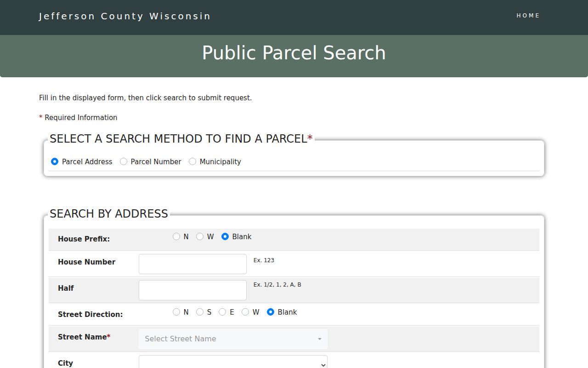Set Street Direction to N

coord(176,312)
